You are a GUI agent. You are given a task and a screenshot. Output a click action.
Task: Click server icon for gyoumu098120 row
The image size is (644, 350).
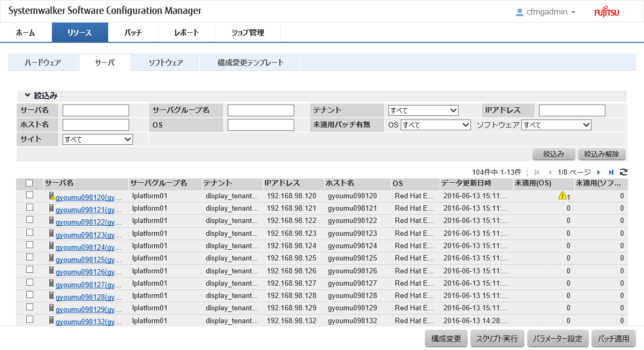(52, 196)
